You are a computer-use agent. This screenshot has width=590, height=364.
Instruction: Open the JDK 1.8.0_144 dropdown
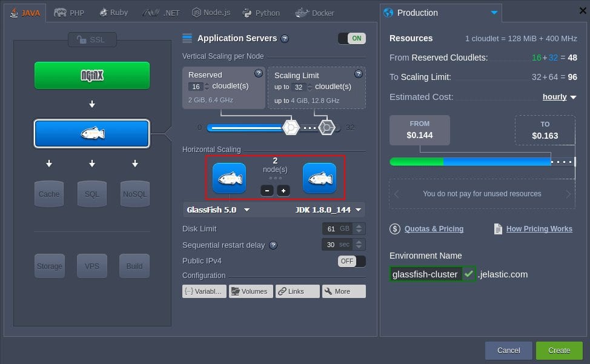(x=328, y=210)
